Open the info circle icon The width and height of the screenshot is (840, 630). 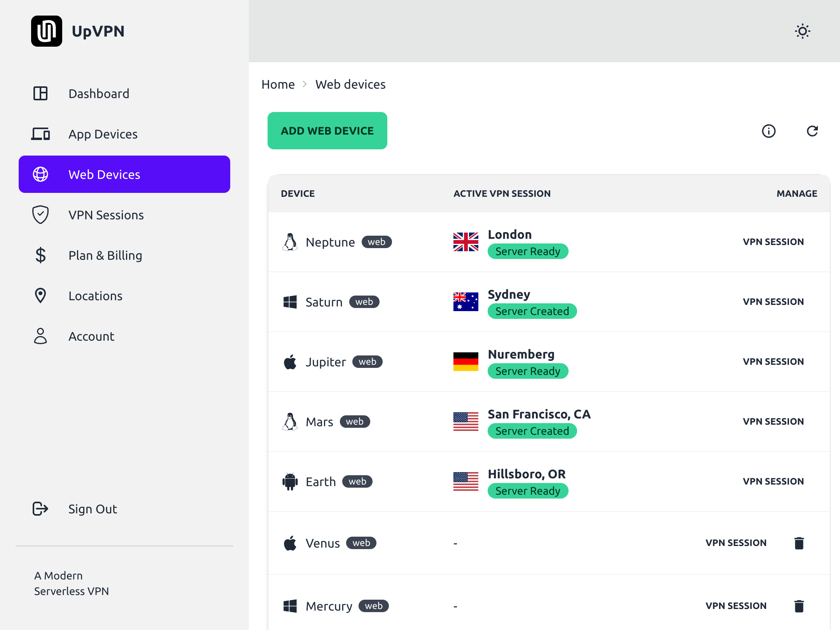[x=768, y=131]
